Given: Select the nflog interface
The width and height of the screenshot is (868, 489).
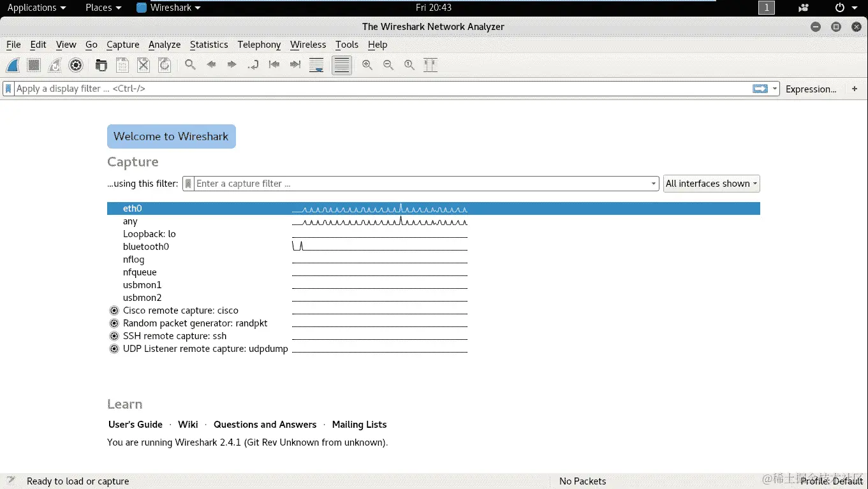Looking at the screenshot, I should (434, 259).
